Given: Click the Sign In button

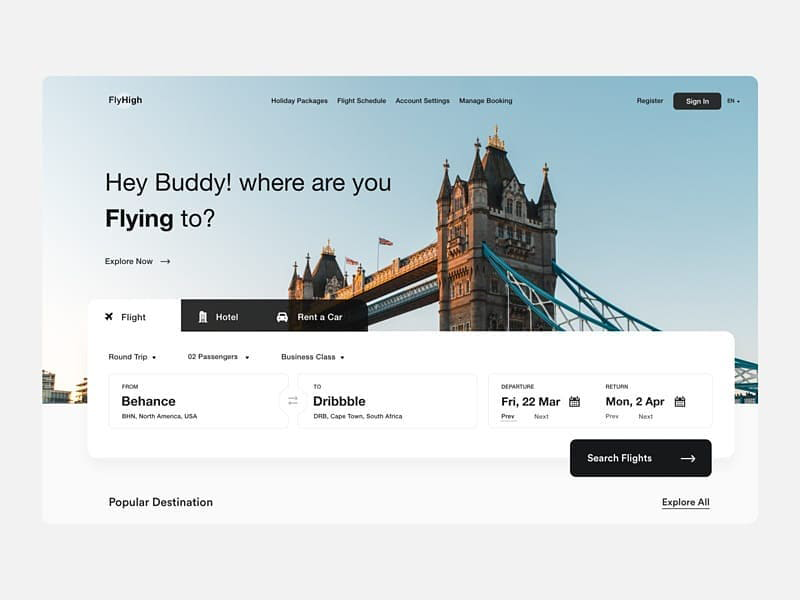Looking at the screenshot, I should point(697,101).
